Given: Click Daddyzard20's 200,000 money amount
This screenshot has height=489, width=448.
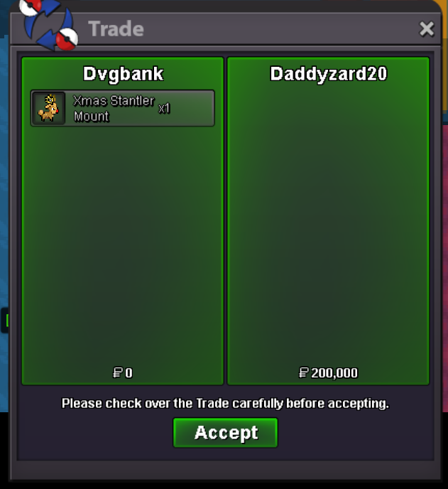Looking at the screenshot, I should click(334, 373).
